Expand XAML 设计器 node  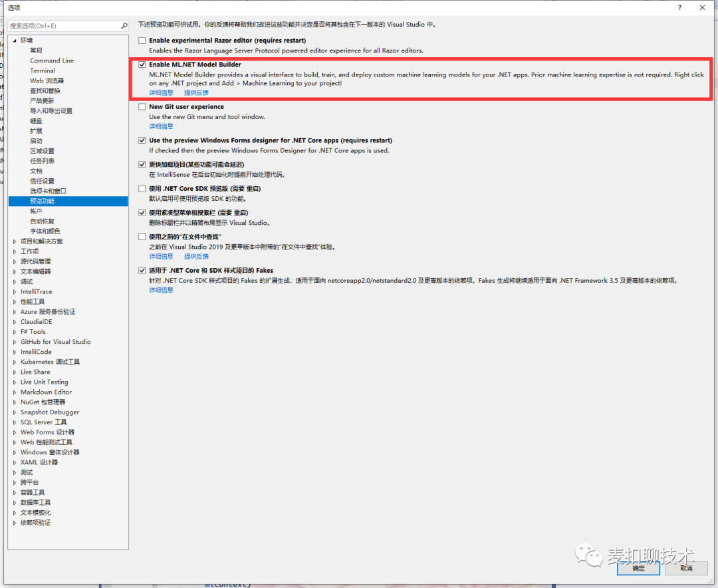(15, 462)
